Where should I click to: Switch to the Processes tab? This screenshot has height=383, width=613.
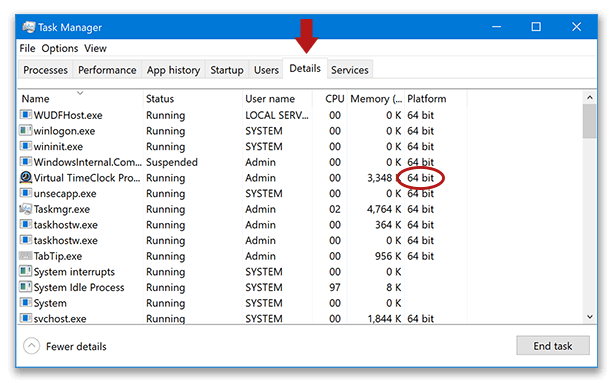click(x=45, y=70)
